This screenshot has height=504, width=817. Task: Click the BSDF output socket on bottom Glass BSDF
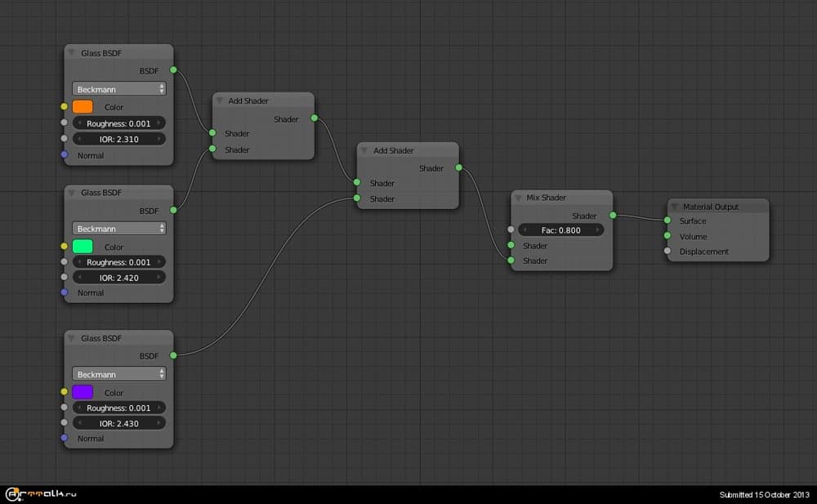tap(172, 356)
